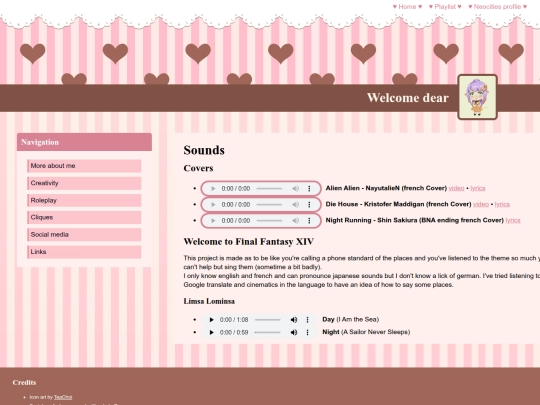
Task: Open the Playlist link in top menu
Action: point(445,7)
